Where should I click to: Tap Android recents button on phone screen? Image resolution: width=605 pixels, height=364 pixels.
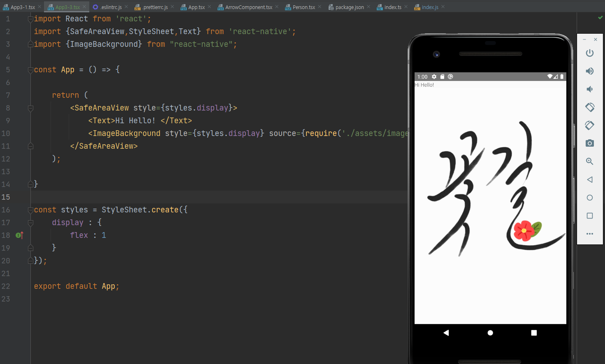pos(534,333)
